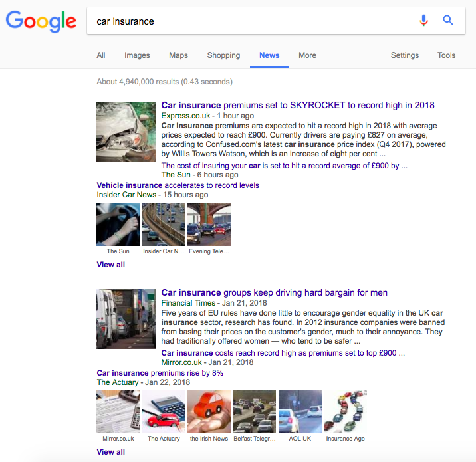
Task: Click the Insider Car News source line
Action: pos(152,195)
